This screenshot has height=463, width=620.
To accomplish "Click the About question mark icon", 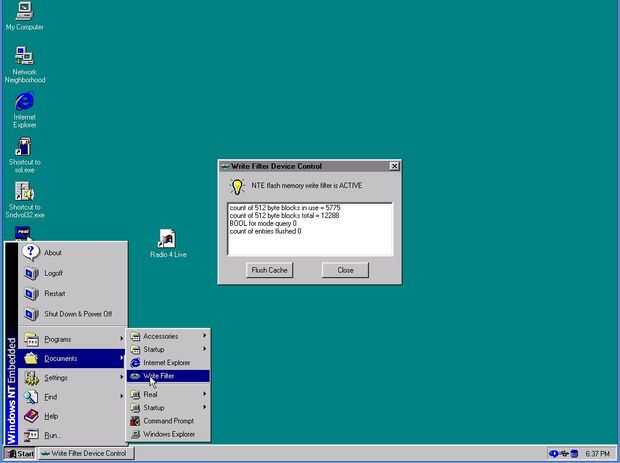I will [31, 252].
